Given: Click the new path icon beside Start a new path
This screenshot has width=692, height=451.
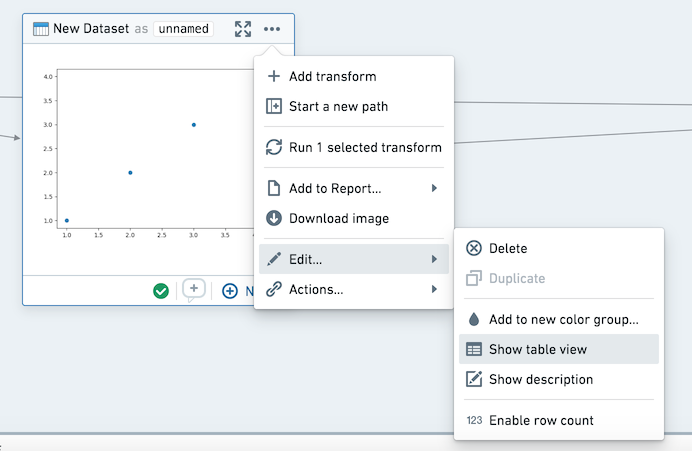Looking at the screenshot, I should click(x=274, y=106).
